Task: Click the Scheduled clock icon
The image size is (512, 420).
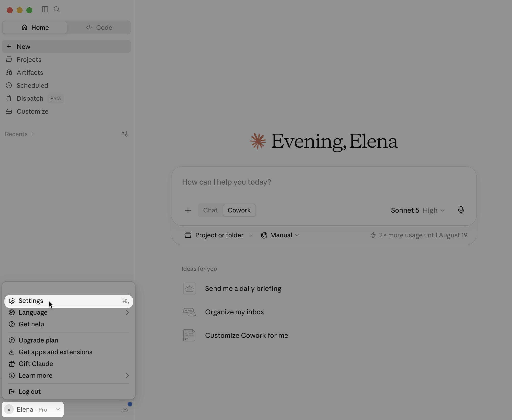Action: [x=9, y=85]
